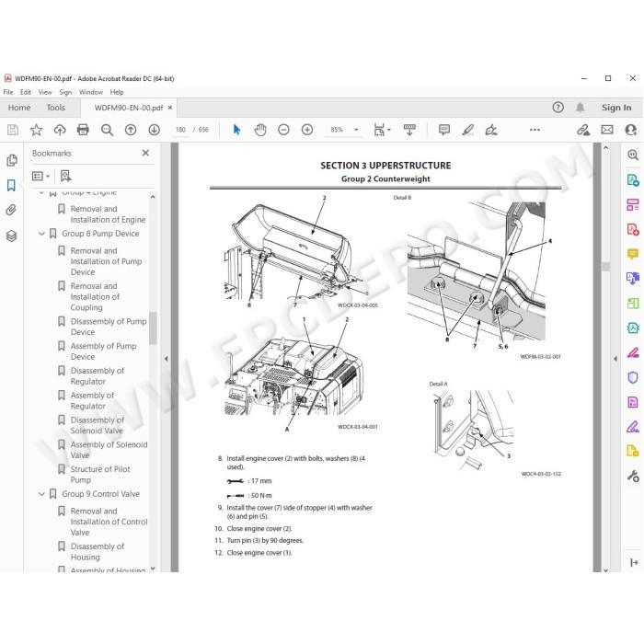
Task: Open the Sign menu
Action: tap(65, 92)
